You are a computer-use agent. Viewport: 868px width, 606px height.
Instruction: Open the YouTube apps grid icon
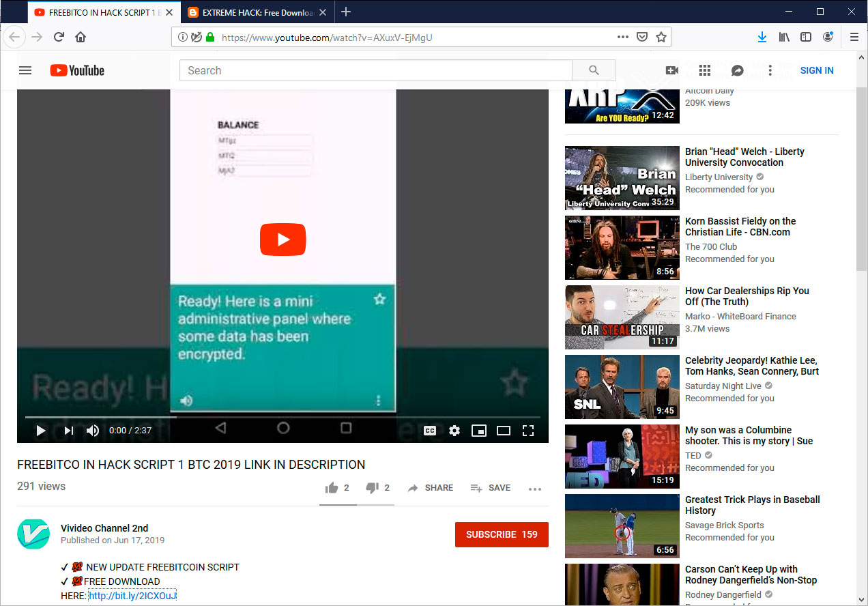tap(705, 70)
